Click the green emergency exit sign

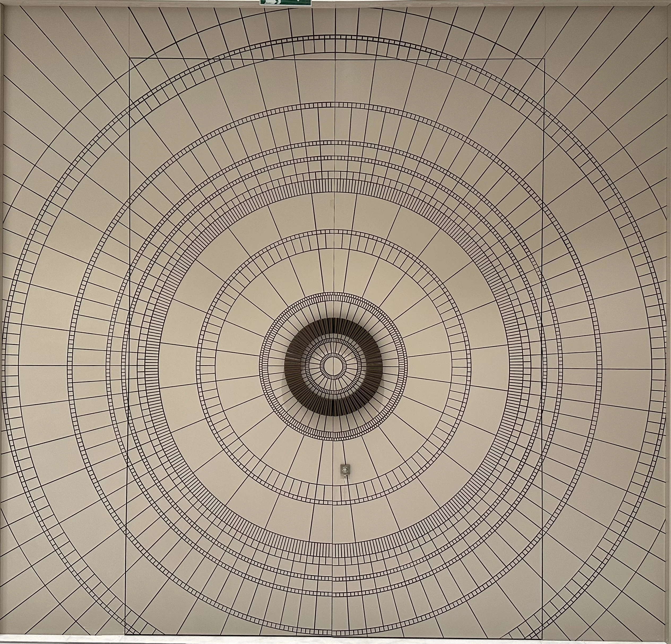[x=285, y=2]
